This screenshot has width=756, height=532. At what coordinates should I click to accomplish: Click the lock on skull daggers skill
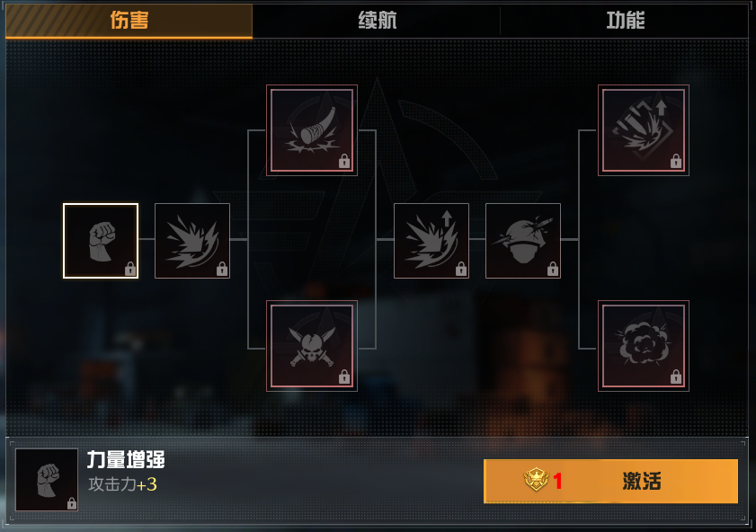(344, 377)
